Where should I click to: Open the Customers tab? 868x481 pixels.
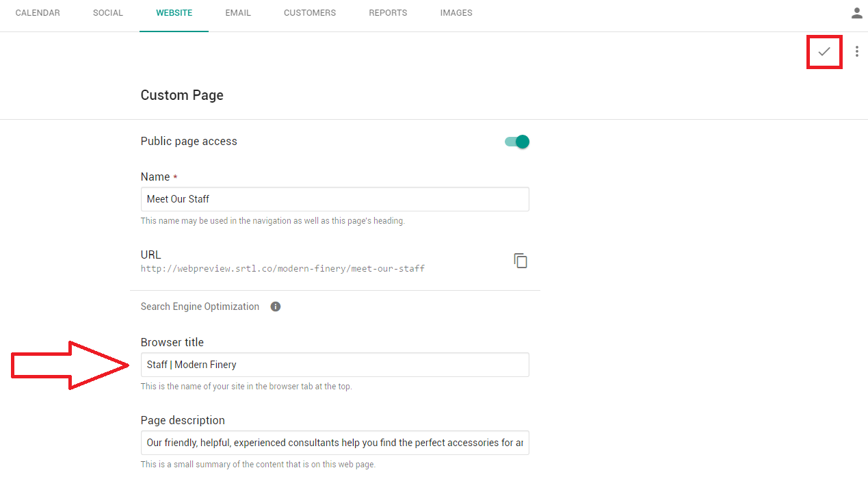(x=310, y=13)
